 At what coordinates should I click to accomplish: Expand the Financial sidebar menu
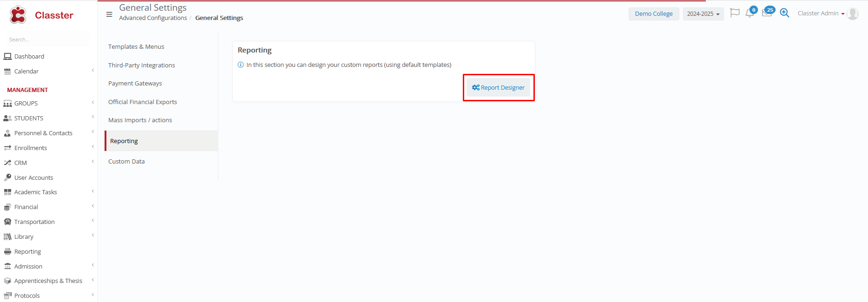[x=26, y=207]
